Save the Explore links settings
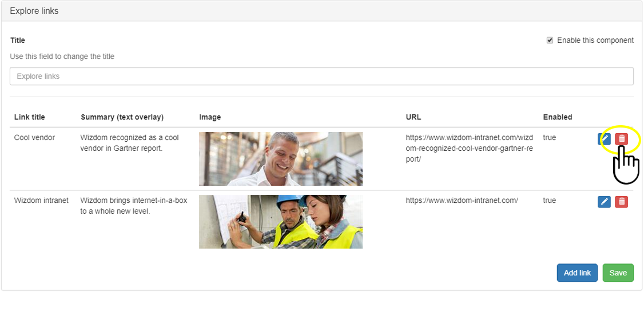This screenshot has width=644, height=316. pos(618,273)
